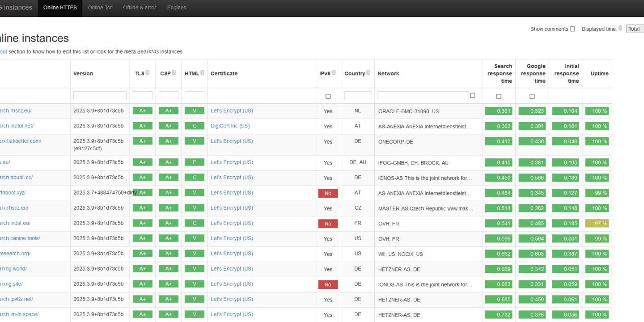Open the Displayed time Total dropdown
Image resolution: width=644 pixels, height=322 pixels.
pos(635,29)
